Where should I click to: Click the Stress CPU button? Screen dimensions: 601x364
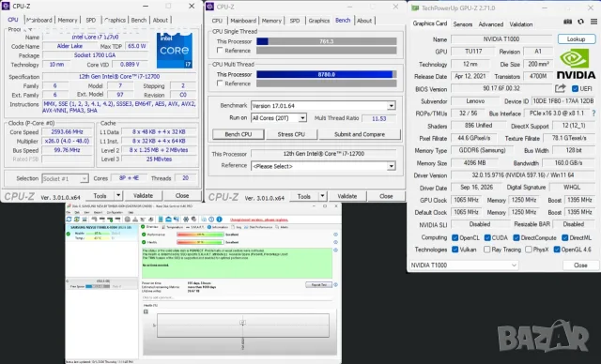pos(291,134)
